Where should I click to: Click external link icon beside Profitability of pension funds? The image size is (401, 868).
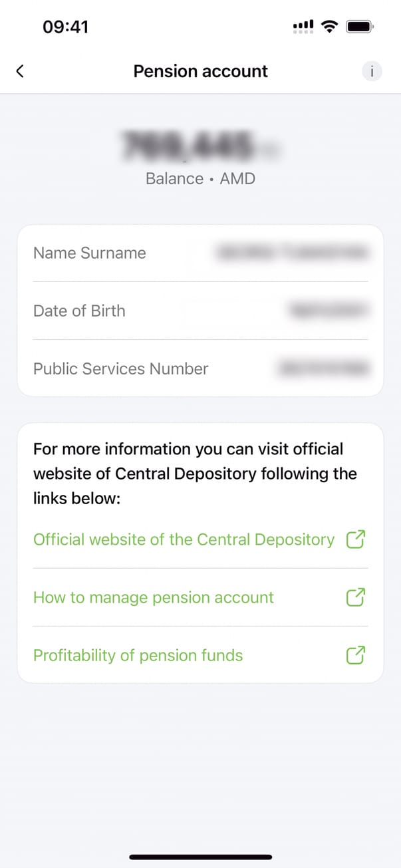(356, 655)
